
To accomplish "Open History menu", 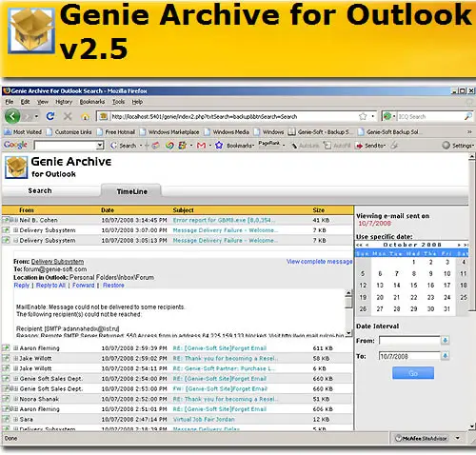I will (x=64, y=102).
